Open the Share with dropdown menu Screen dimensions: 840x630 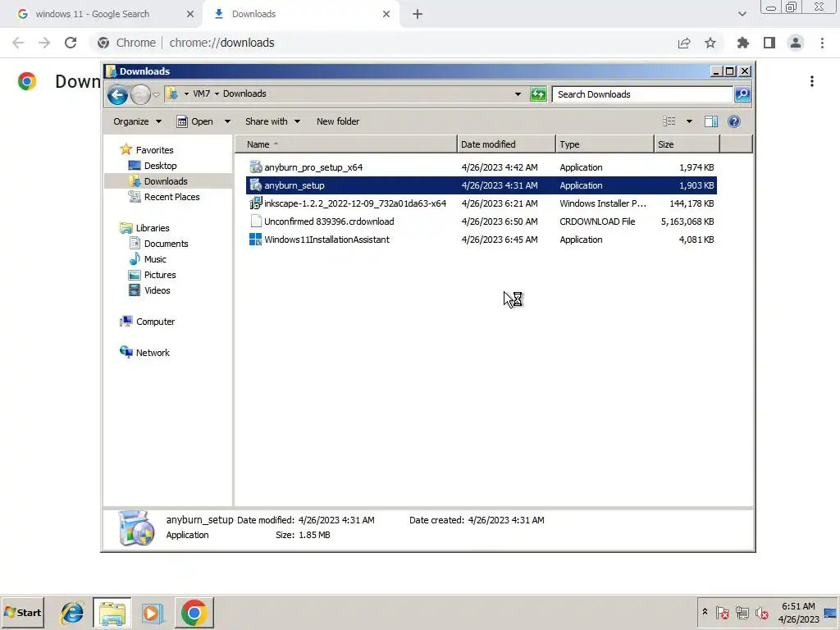pyautogui.click(x=272, y=121)
